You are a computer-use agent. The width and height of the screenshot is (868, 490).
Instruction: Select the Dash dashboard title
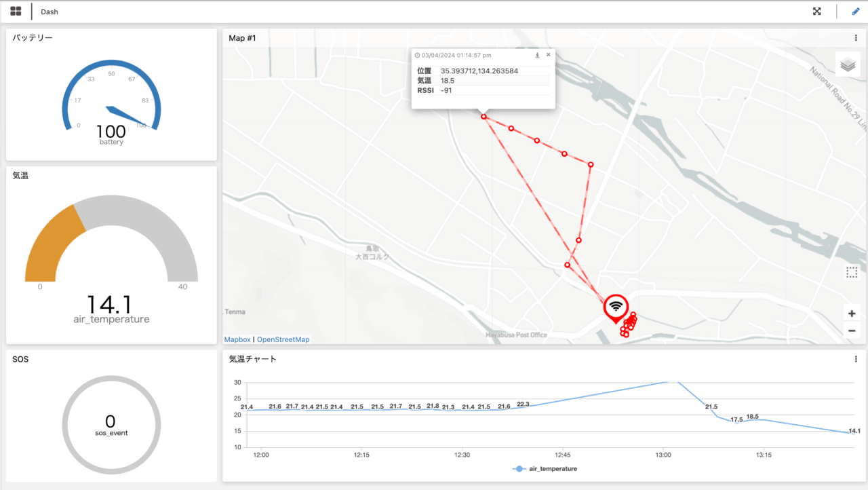[x=50, y=12]
